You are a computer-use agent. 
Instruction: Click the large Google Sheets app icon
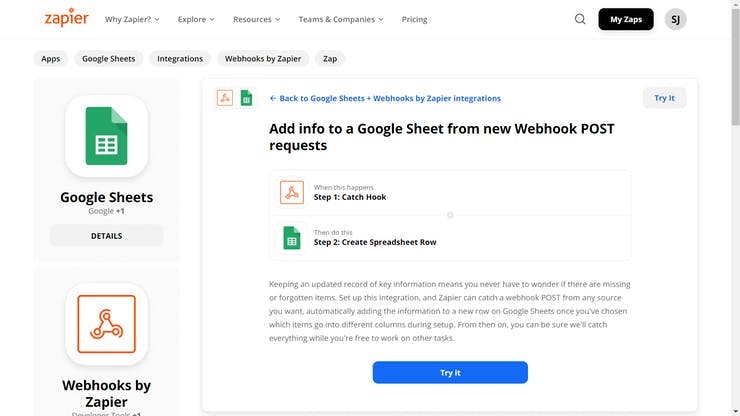pos(106,136)
